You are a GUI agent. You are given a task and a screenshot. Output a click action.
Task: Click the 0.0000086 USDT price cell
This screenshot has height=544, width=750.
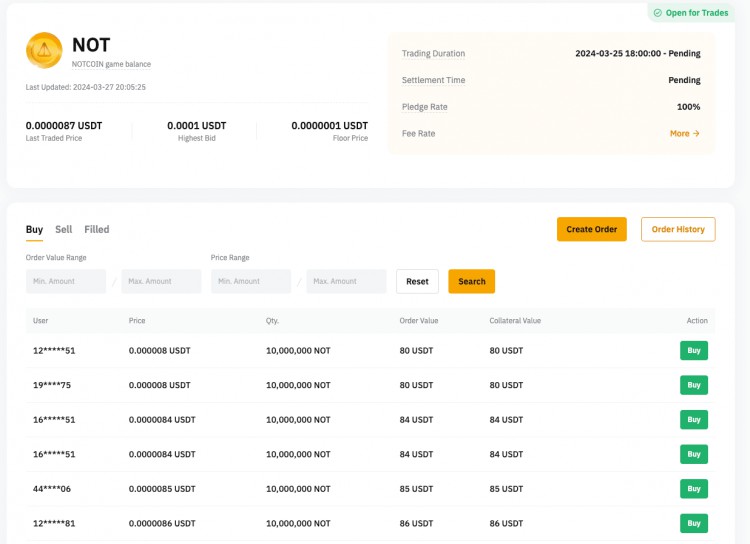(x=162, y=523)
